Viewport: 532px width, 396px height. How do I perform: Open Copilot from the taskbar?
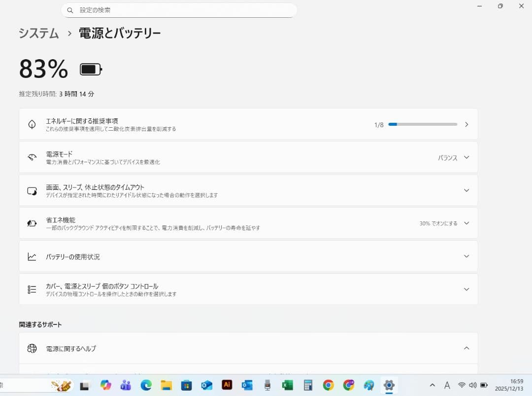pos(105,386)
